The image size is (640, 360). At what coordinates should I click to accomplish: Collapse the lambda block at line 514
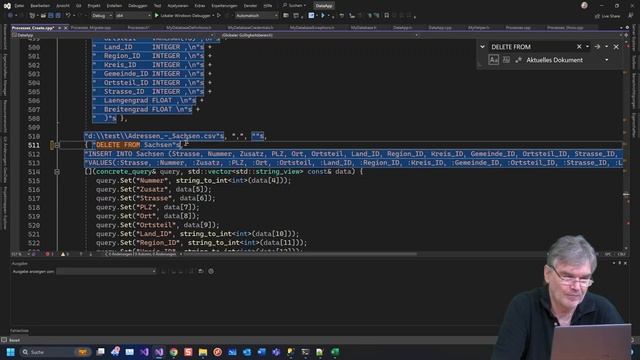click(57, 172)
